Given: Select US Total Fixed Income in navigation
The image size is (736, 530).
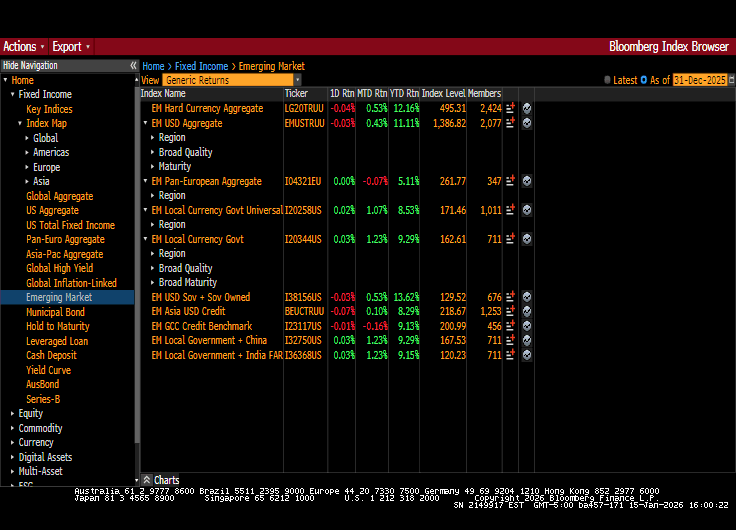Looking at the screenshot, I should point(70,225).
